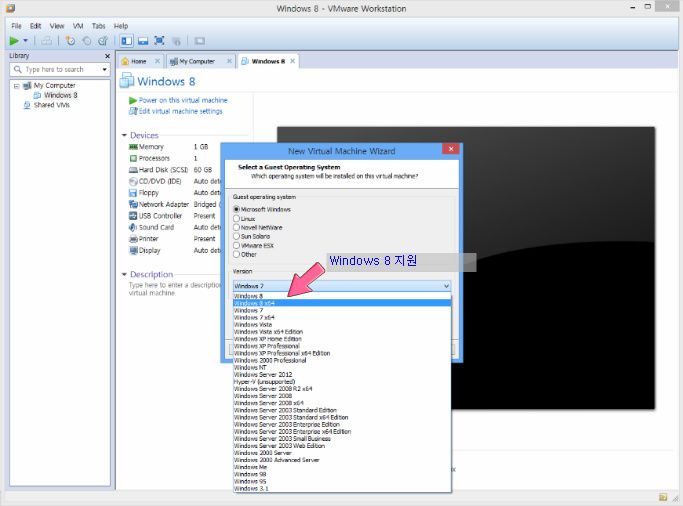Choose Windows Me from version list

coord(342,467)
